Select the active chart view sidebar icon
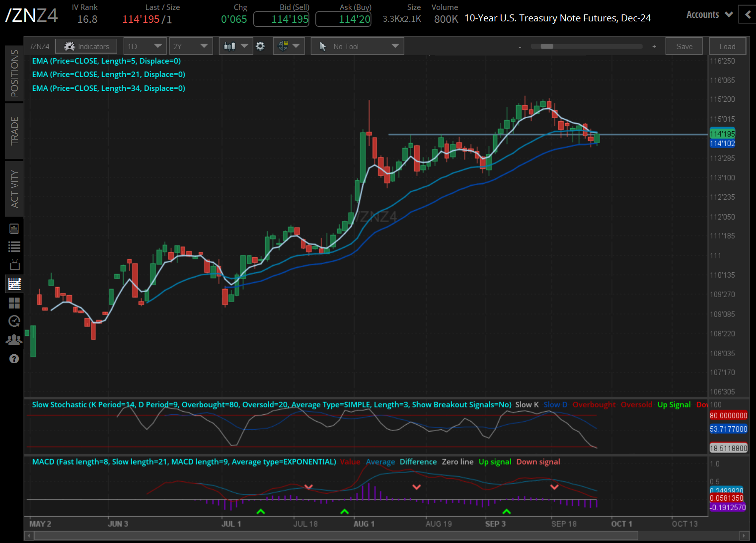Viewport: 756px width, 543px height. coord(14,284)
